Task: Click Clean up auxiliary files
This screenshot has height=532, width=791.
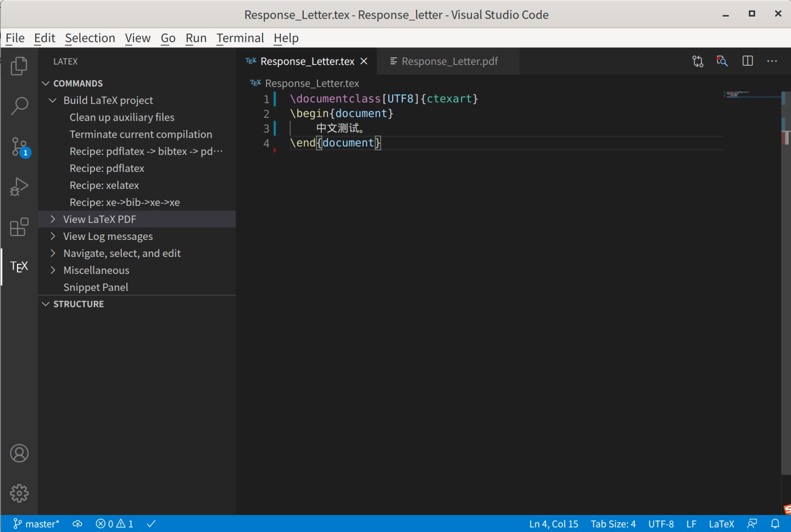Action: tap(122, 117)
